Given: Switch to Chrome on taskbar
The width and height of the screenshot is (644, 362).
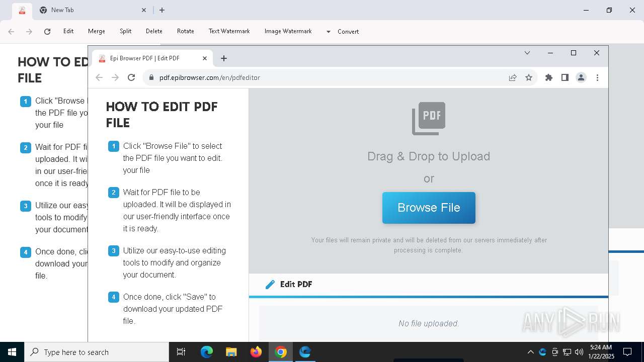Looking at the screenshot, I should click(x=281, y=352).
